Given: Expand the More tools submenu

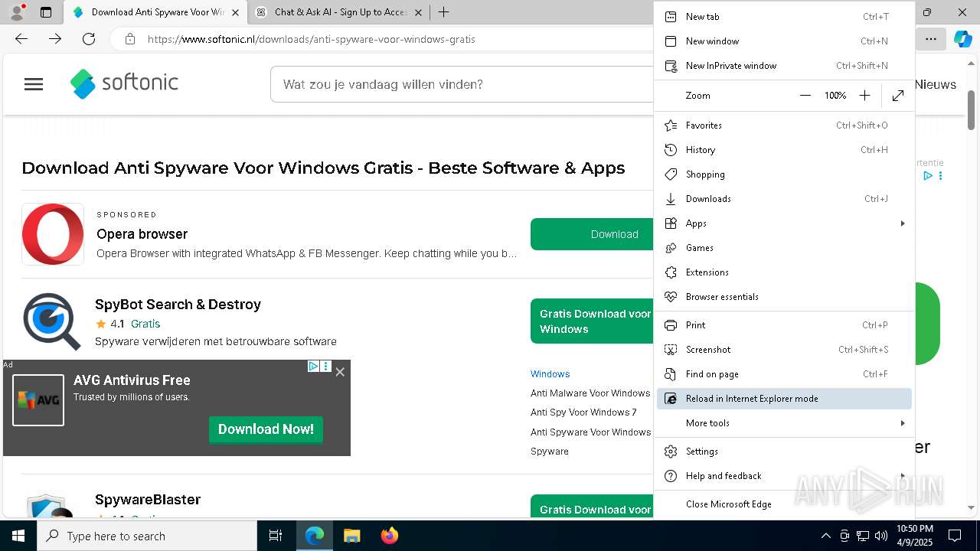Looking at the screenshot, I should pyautogui.click(x=784, y=423).
